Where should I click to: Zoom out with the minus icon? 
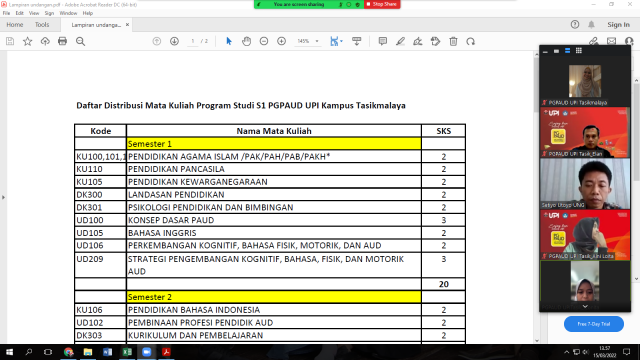[264, 41]
